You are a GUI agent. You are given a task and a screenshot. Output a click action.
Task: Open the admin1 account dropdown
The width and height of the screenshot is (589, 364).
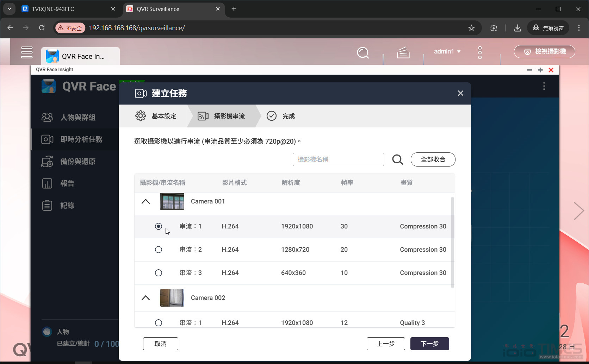pyautogui.click(x=447, y=51)
